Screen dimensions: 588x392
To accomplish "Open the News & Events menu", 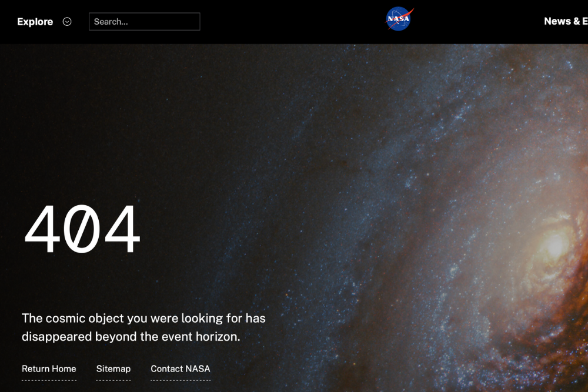I will (566, 21).
